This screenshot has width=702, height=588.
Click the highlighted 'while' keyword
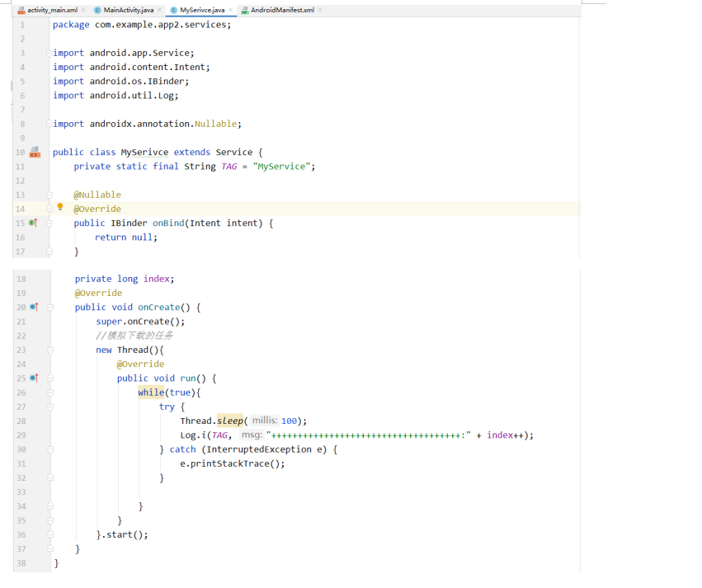click(151, 393)
